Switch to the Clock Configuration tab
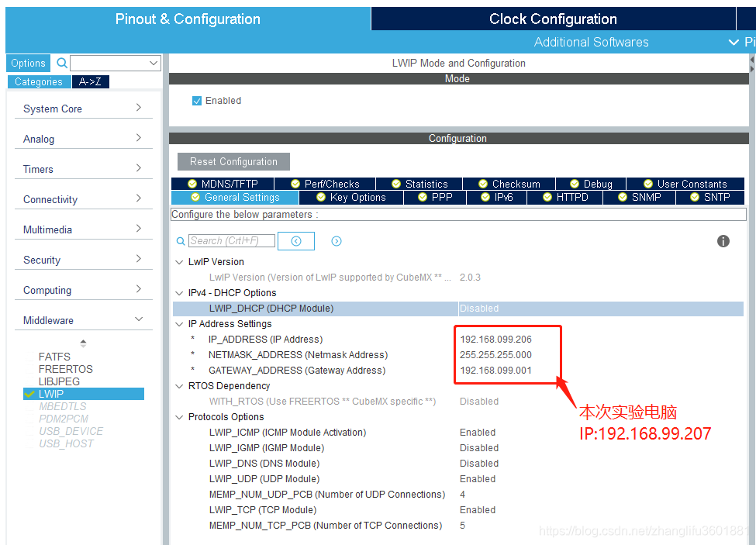Viewport: 756px width, 545px height. (x=552, y=19)
